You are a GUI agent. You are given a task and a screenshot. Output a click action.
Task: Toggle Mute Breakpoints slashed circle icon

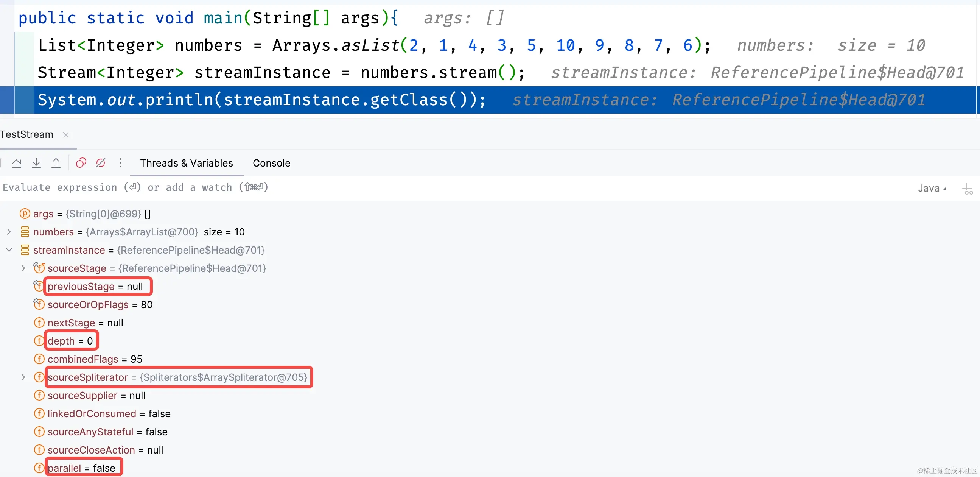coord(100,163)
